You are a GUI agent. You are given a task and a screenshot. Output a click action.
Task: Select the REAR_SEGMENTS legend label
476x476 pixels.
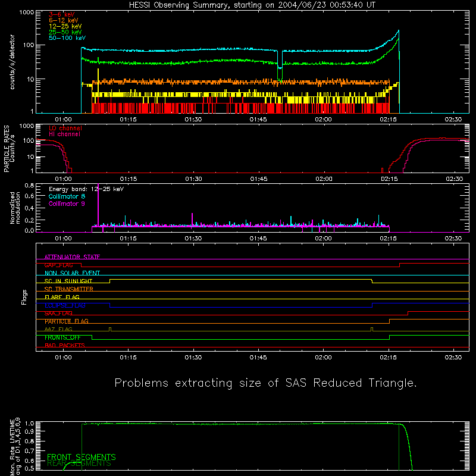pyautogui.click(x=79, y=464)
